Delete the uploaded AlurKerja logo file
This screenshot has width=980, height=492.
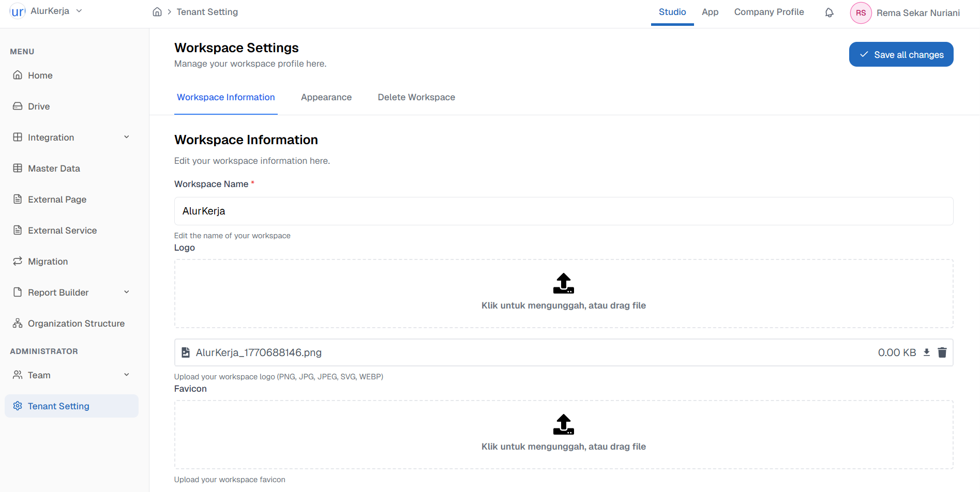click(942, 352)
